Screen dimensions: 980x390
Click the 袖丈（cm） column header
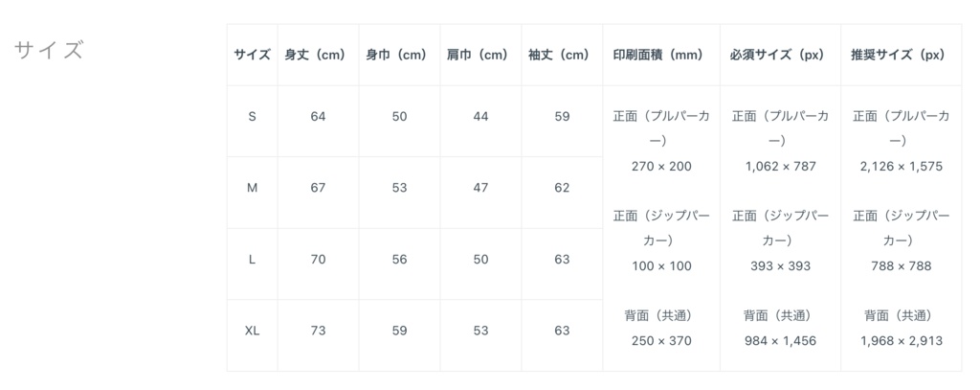[x=559, y=56]
